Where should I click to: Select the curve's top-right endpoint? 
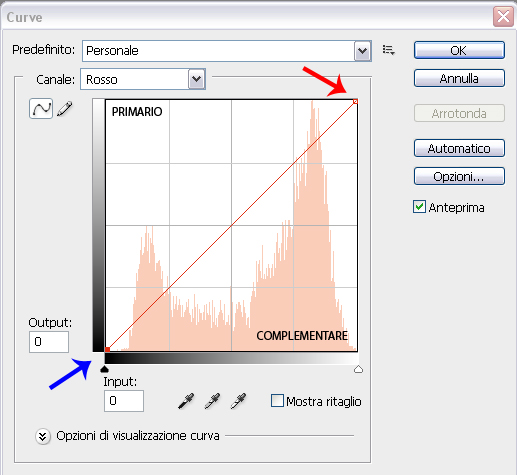pos(355,101)
